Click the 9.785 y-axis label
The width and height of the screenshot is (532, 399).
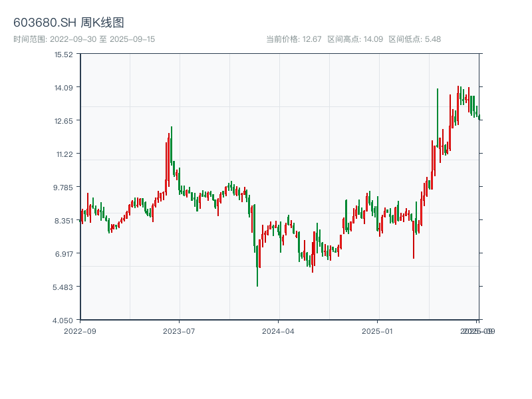click(63, 188)
